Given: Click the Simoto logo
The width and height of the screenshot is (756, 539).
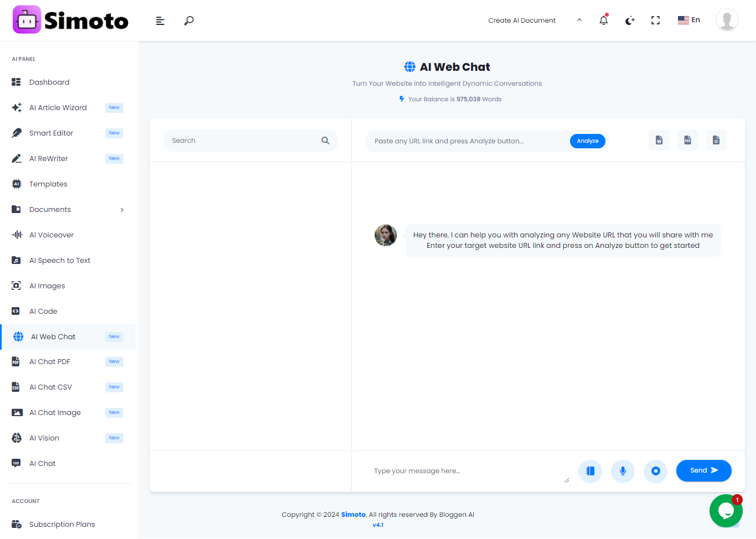Looking at the screenshot, I should [70, 20].
